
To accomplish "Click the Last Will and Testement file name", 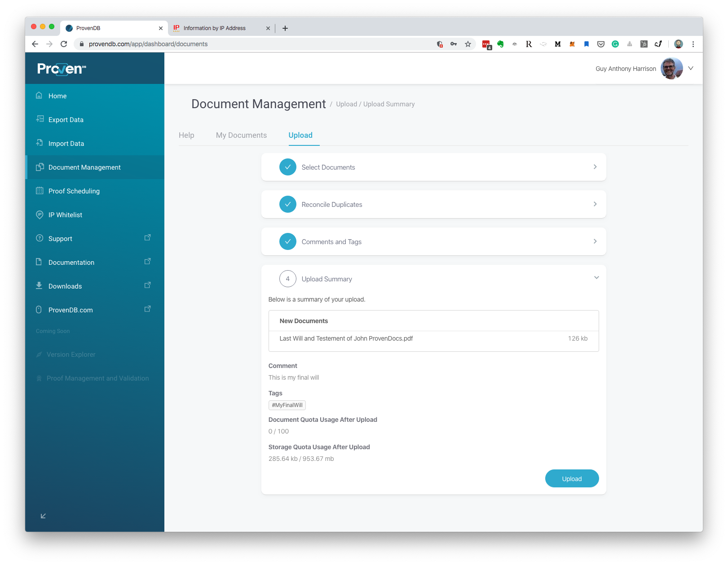I will coord(346,338).
